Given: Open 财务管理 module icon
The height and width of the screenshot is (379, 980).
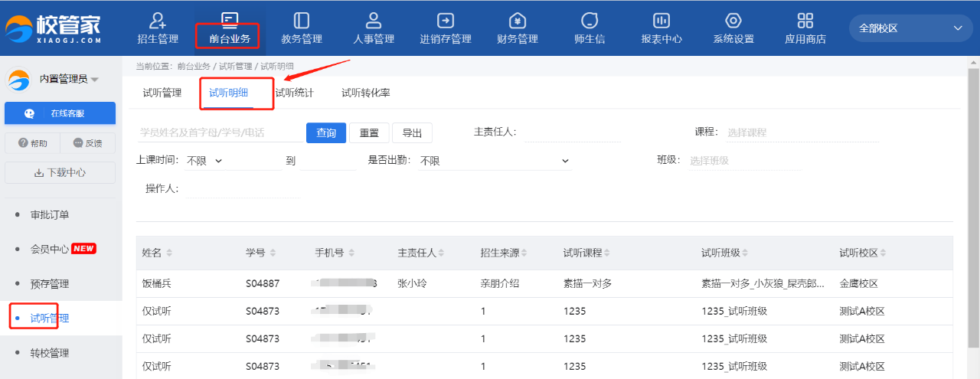Looking at the screenshot, I should pos(518,21).
